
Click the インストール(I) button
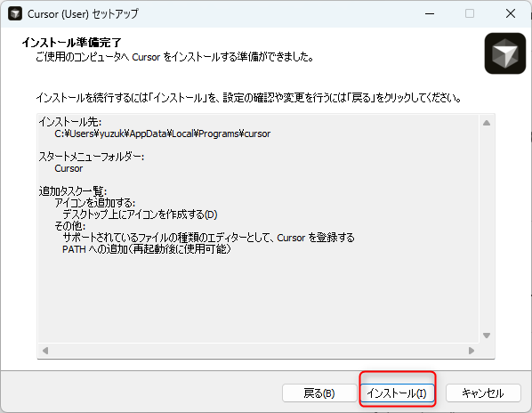click(397, 393)
